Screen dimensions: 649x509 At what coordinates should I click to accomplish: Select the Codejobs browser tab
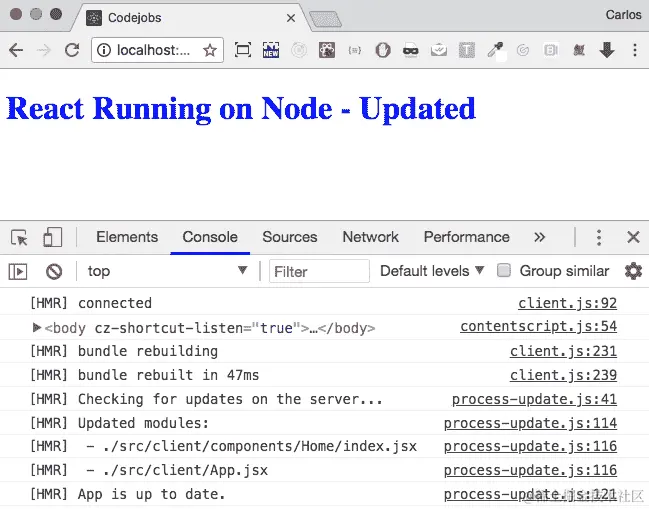coord(190,18)
